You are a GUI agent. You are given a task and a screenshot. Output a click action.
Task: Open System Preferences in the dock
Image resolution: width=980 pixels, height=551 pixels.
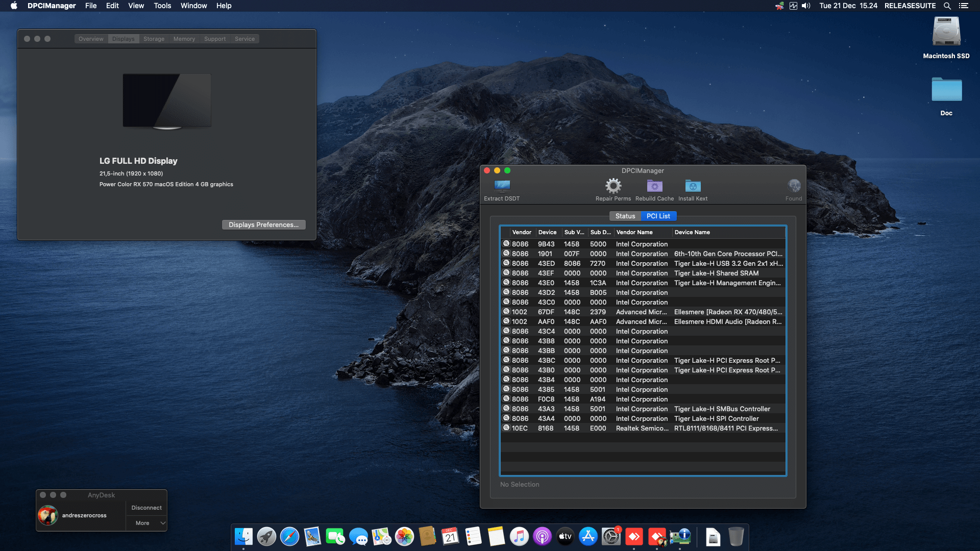pyautogui.click(x=611, y=537)
